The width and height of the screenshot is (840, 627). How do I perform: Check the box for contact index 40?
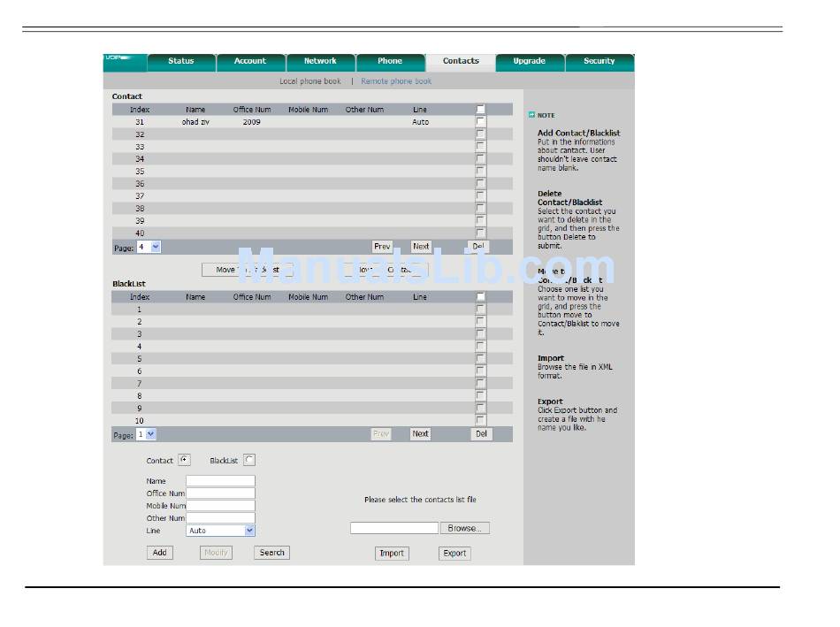[x=480, y=233]
